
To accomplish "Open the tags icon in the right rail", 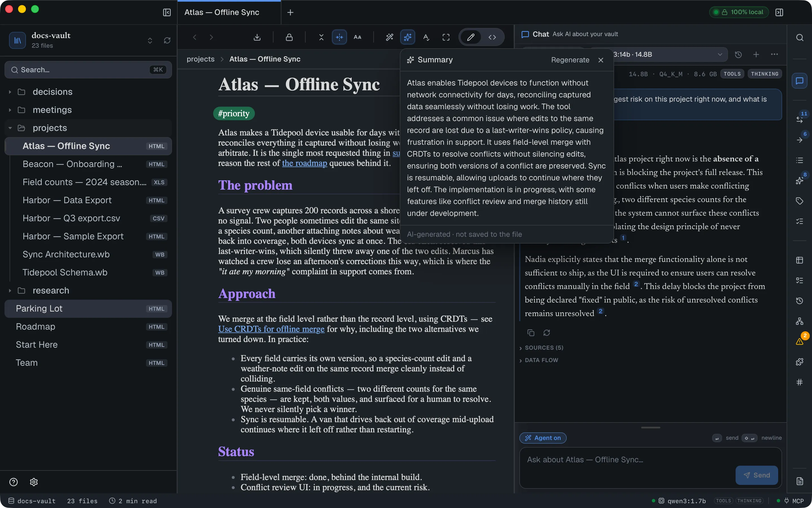I will pyautogui.click(x=800, y=201).
